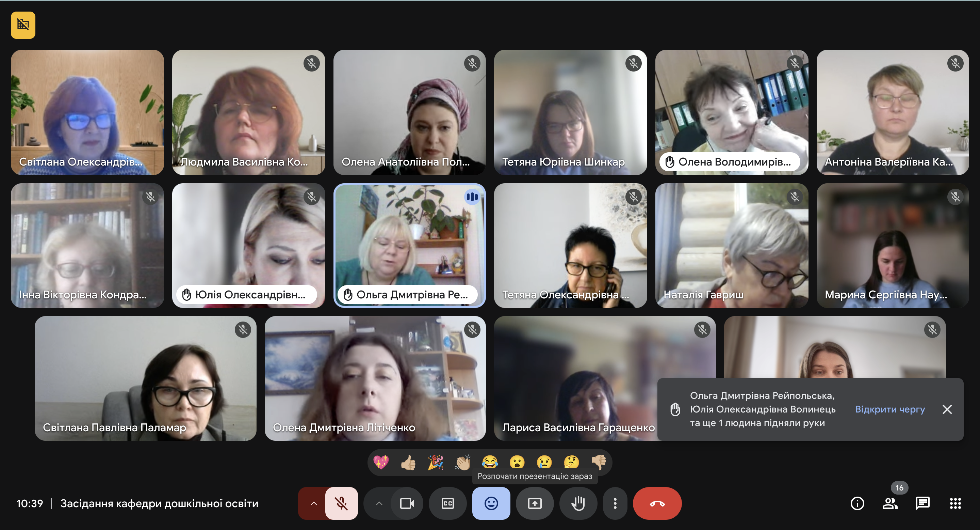980x530 pixels.
Task: Expand audio settings chevron
Action: 313,503
